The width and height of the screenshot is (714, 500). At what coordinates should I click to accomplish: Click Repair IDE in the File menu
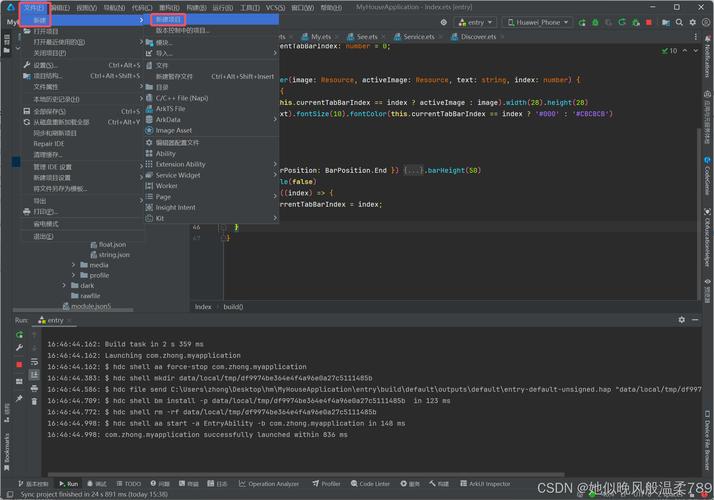[x=49, y=144]
